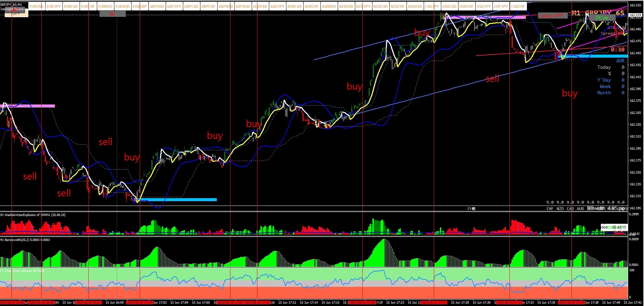Click the 0:30 candle countdown timer
The height and width of the screenshot is (306, 644).
(617, 50)
